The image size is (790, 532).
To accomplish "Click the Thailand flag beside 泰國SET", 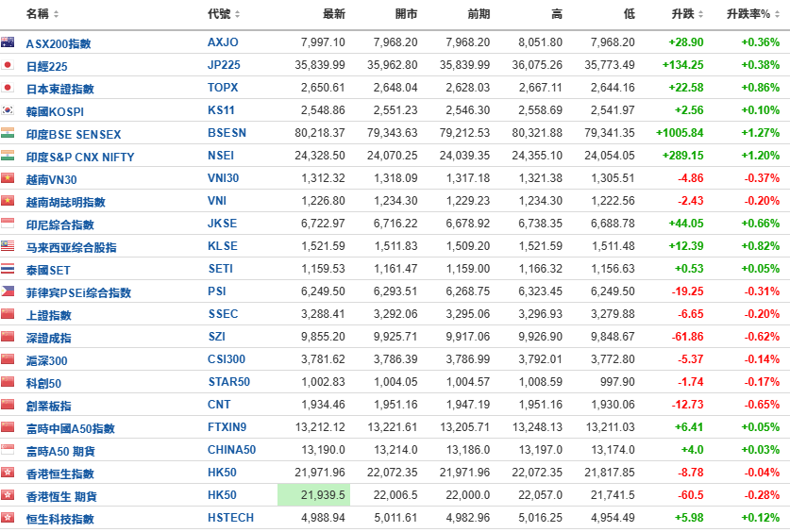I will [8, 269].
